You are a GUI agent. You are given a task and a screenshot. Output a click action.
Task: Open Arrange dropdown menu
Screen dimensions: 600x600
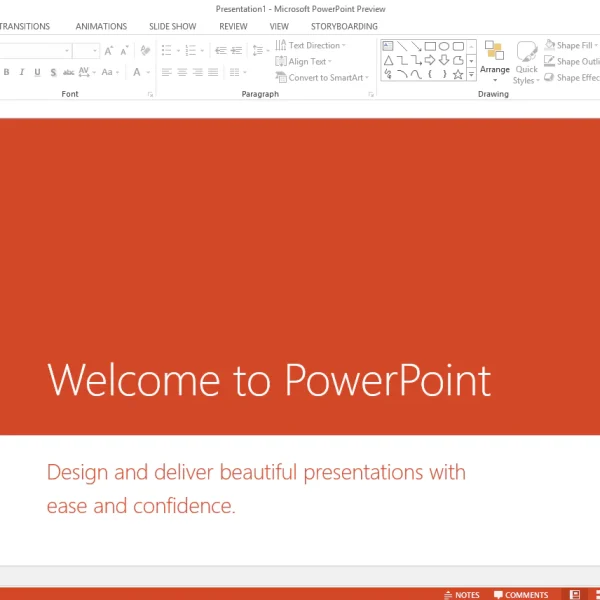[x=494, y=61]
